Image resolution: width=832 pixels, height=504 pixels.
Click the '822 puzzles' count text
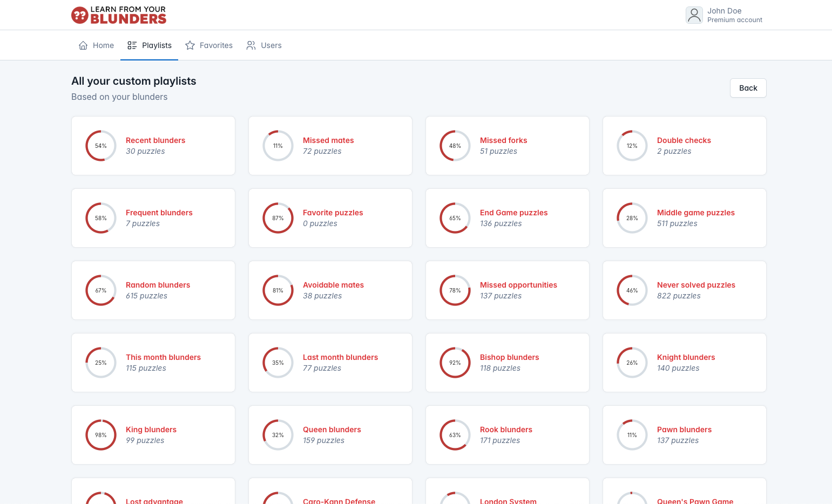[679, 296]
